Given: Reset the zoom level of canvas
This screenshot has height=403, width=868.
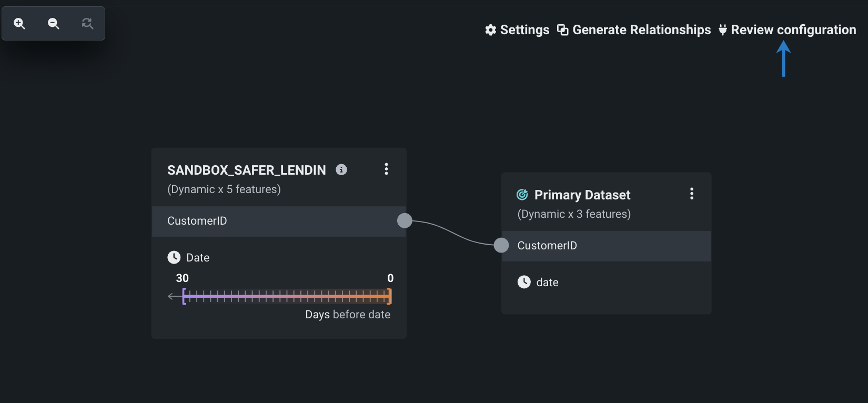Looking at the screenshot, I should point(87,24).
